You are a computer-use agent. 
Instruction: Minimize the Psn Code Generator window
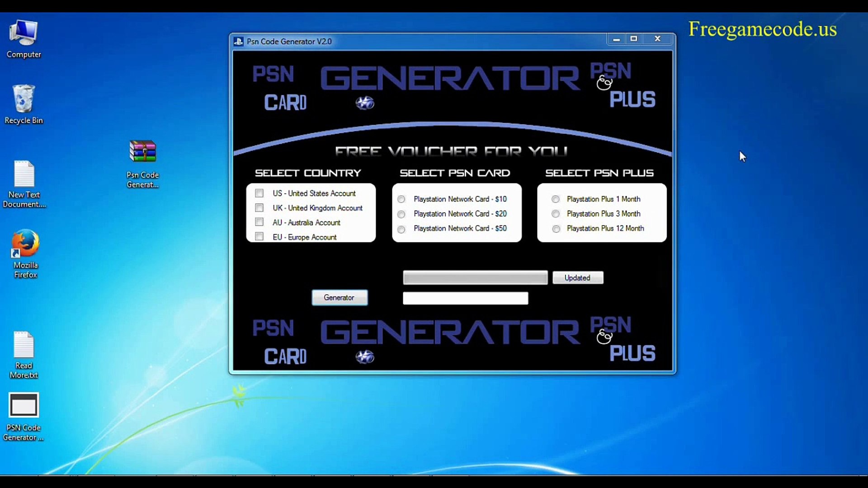pos(616,39)
